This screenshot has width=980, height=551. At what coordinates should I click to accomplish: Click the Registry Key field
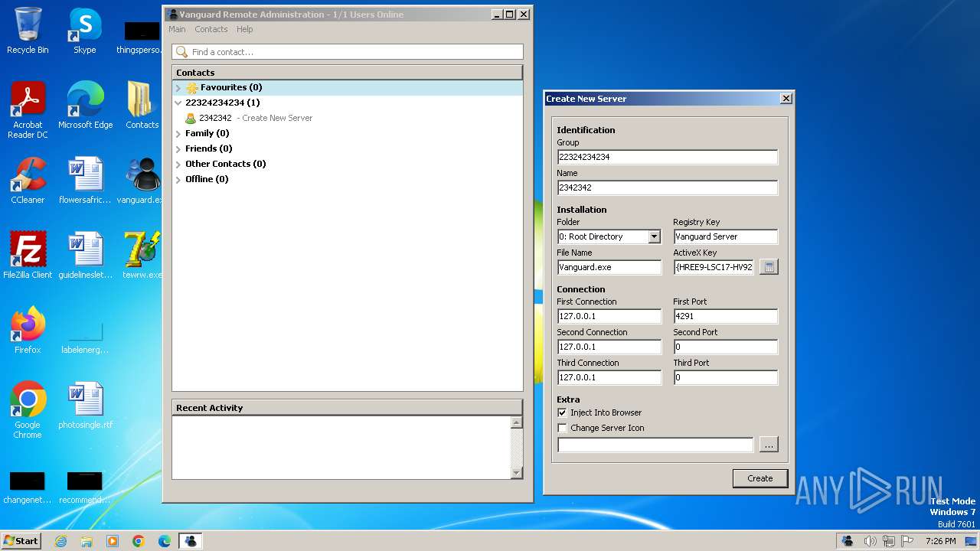coord(726,236)
